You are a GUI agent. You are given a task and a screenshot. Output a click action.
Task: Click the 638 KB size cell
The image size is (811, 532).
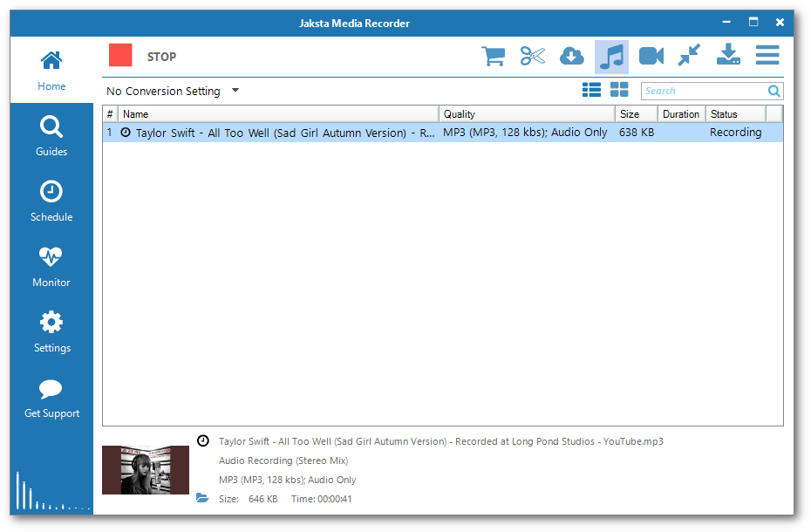coord(637,133)
